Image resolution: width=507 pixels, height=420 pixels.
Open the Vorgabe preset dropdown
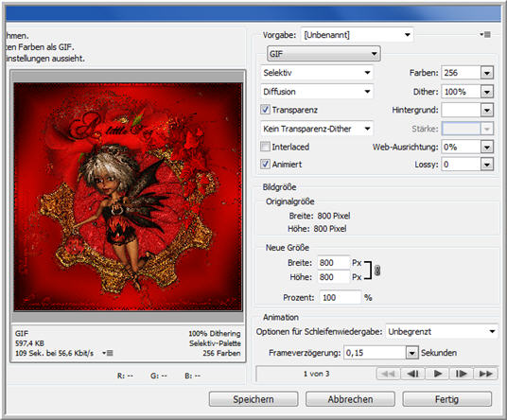357,35
